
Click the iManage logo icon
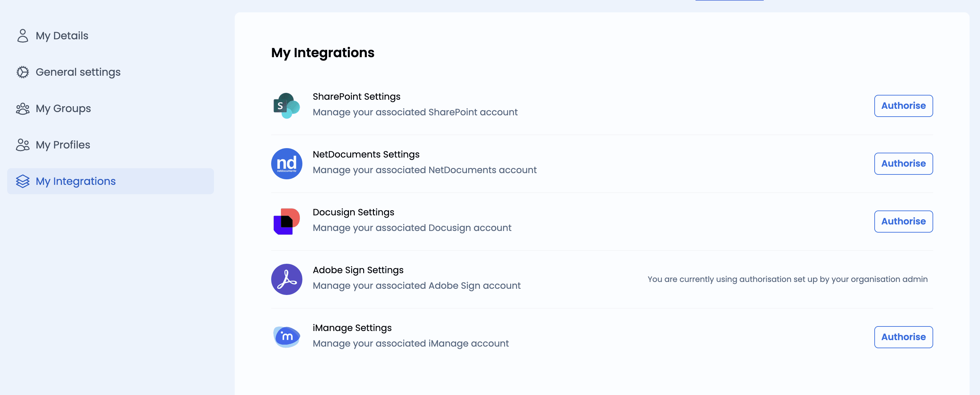286,337
